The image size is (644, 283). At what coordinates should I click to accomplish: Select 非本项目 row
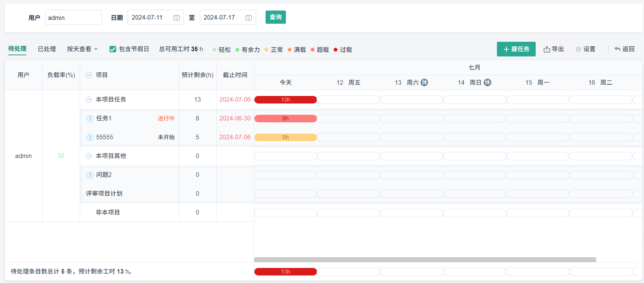pyautogui.click(x=108, y=213)
